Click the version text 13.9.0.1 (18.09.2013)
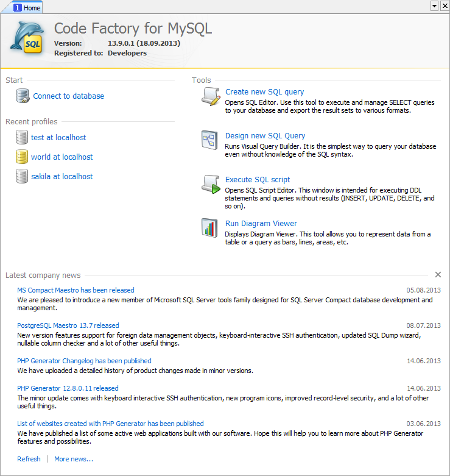Viewport: 450px width, 476px height. (144, 43)
